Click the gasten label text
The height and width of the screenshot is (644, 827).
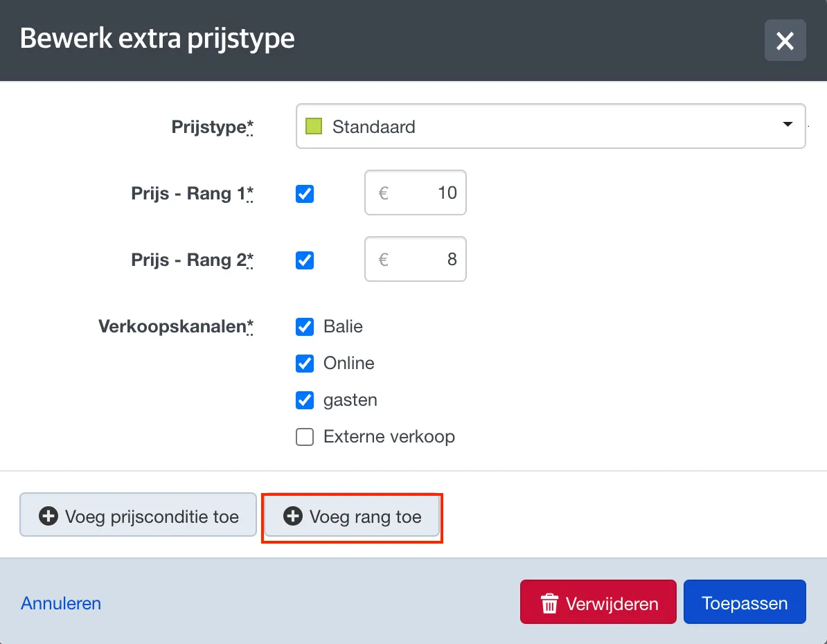[350, 400]
